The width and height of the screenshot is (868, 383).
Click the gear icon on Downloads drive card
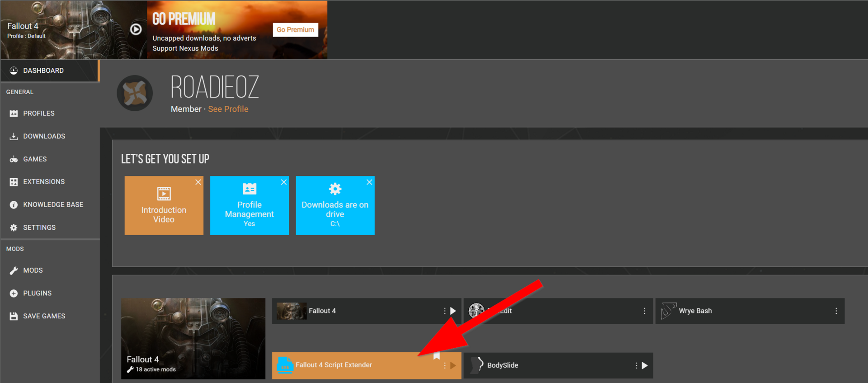pos(335,189)
